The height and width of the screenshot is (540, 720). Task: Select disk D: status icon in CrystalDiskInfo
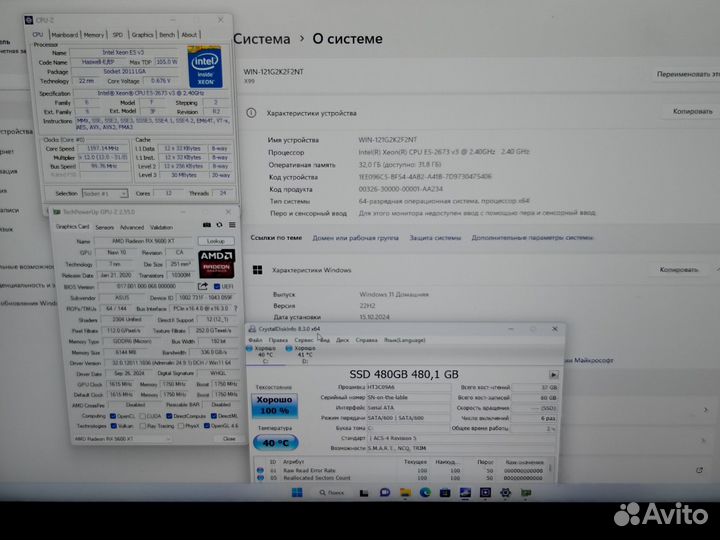[289, 349]
